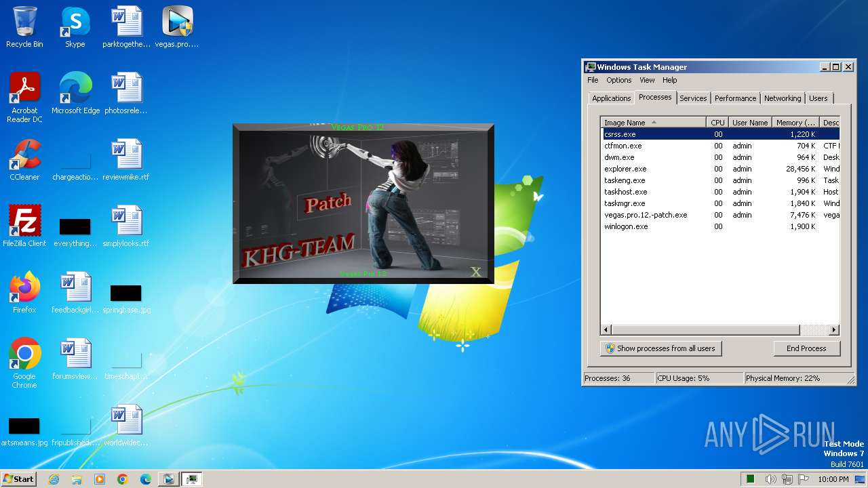Open the Start menu
This screenshot has width=868, height=488.
pyautogui.click(x=18, y=479)
